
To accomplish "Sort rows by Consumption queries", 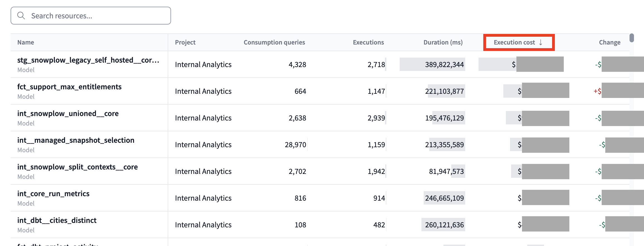I will [x=274, y=42].
